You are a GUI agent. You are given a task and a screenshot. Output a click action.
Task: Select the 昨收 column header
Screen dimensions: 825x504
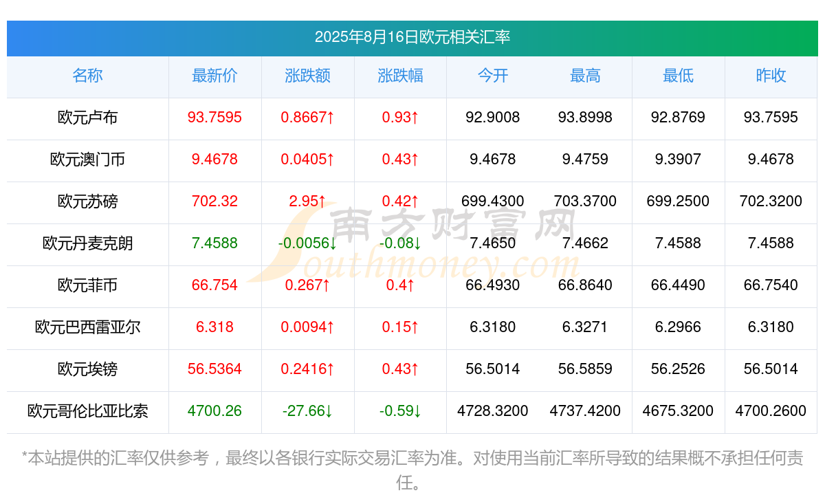771,76
